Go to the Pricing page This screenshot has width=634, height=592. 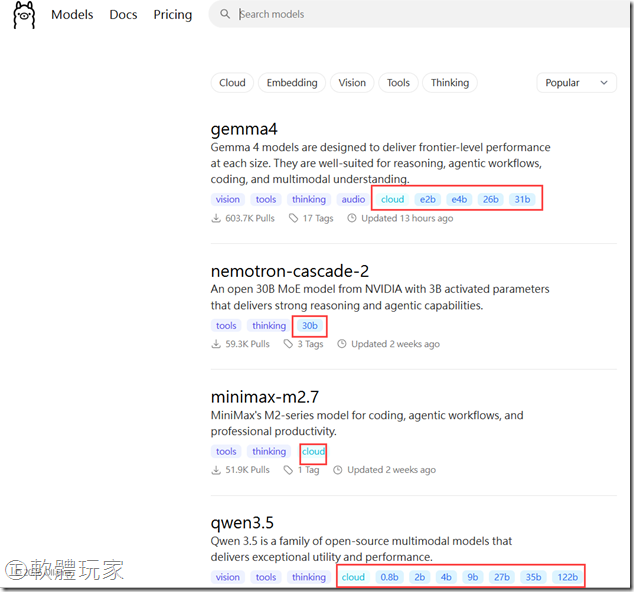[172, 15]
